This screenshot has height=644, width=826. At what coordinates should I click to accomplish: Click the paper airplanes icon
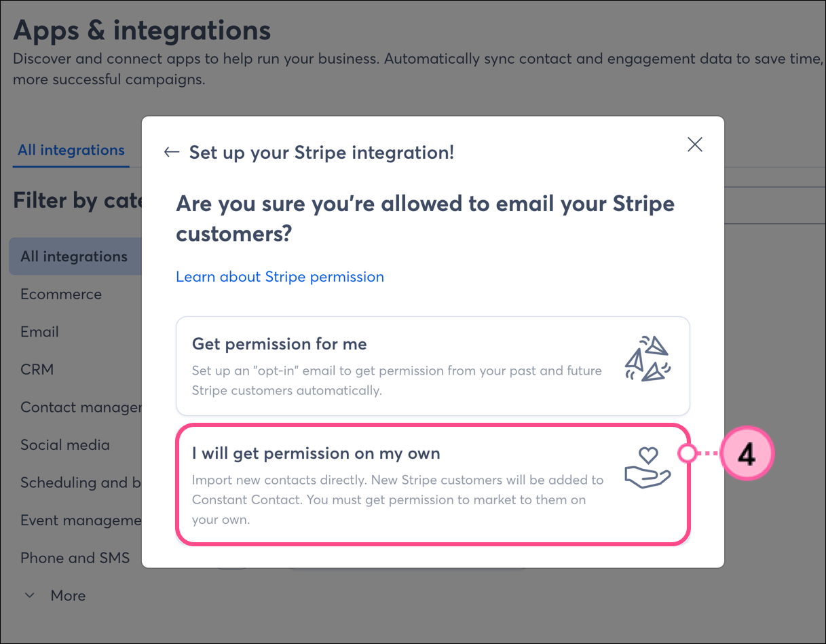coord(647,358)
